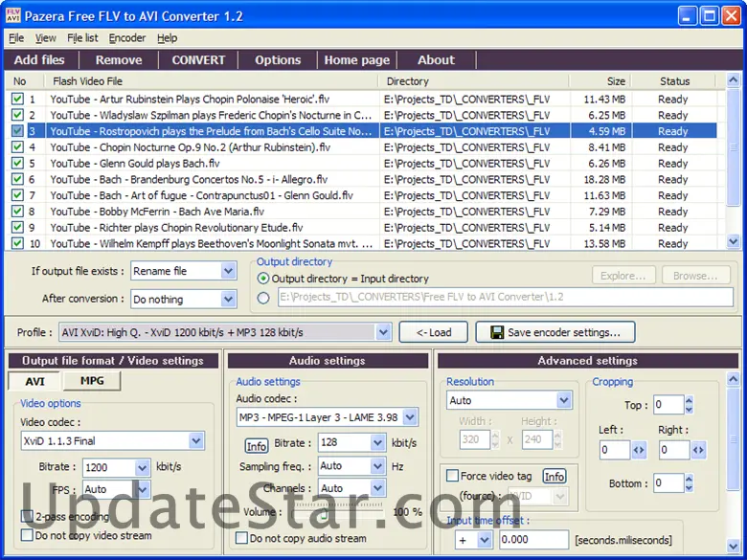The height and width of the screenshot is (560, 747).
Task: Click the FLV AVI app icon in title bar
Action: point(12,15)
